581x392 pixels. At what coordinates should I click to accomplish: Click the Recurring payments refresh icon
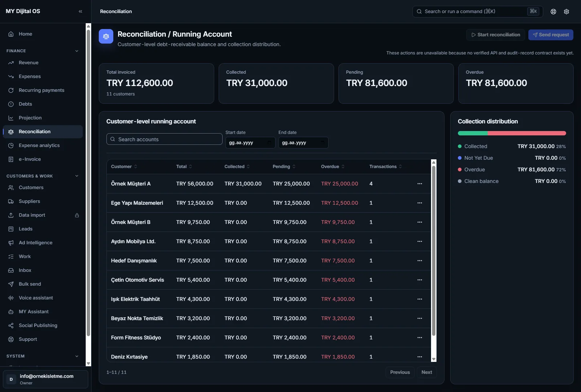pyautogui.click(x=11, y=90)
